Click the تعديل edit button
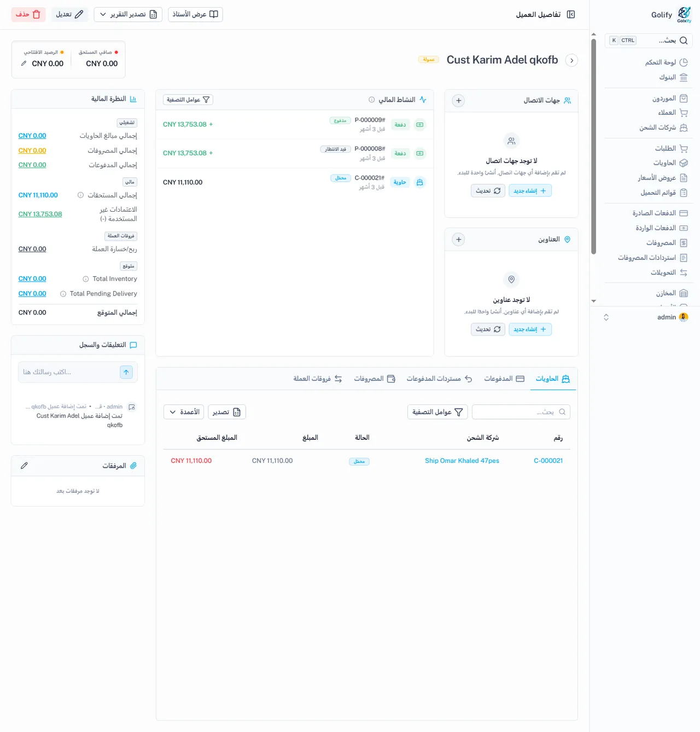The image size is (700, 732). tap(69, 14)
